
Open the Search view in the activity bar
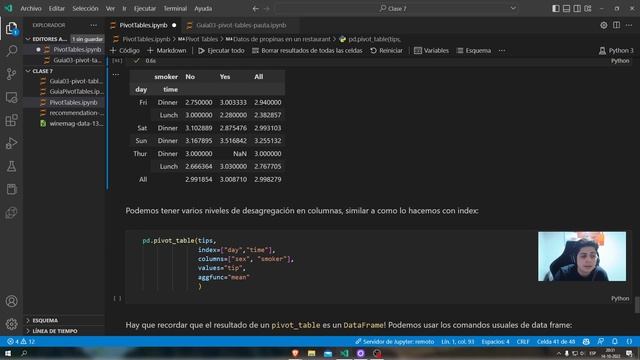point(11,51)
